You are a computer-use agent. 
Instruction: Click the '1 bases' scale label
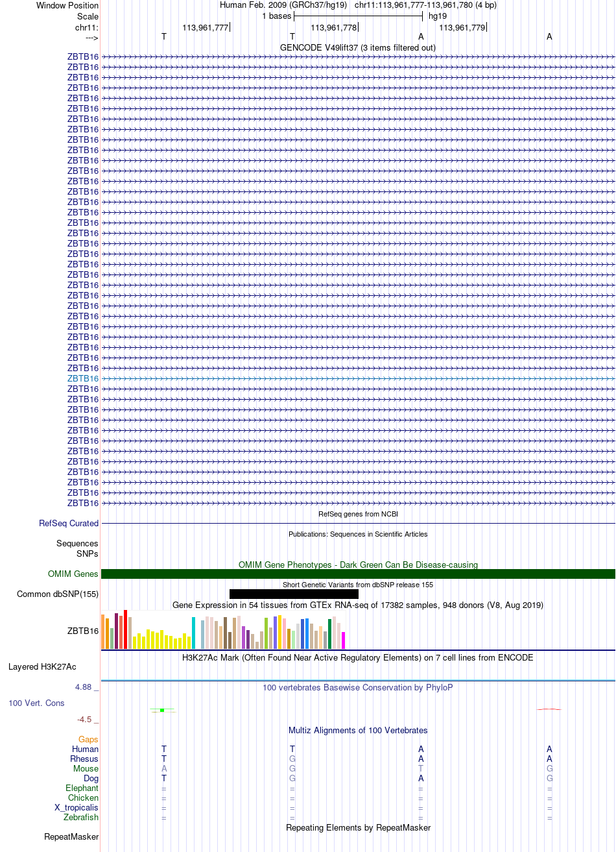[277, 16]
